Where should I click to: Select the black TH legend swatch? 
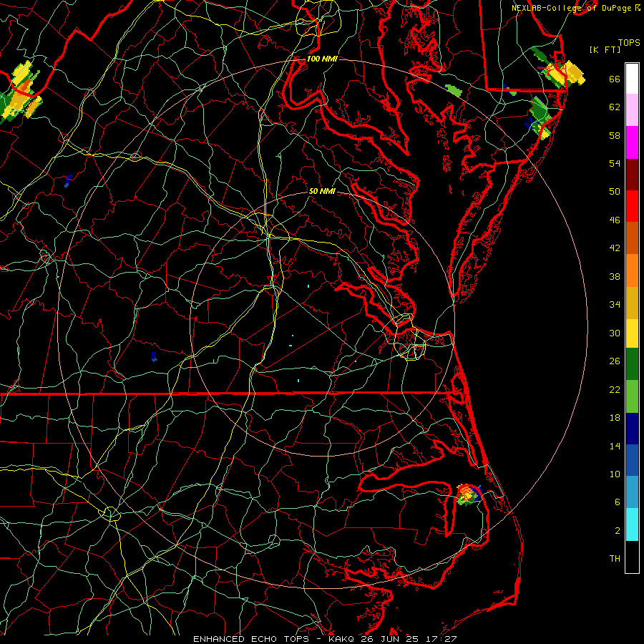(x=632, y=557)
